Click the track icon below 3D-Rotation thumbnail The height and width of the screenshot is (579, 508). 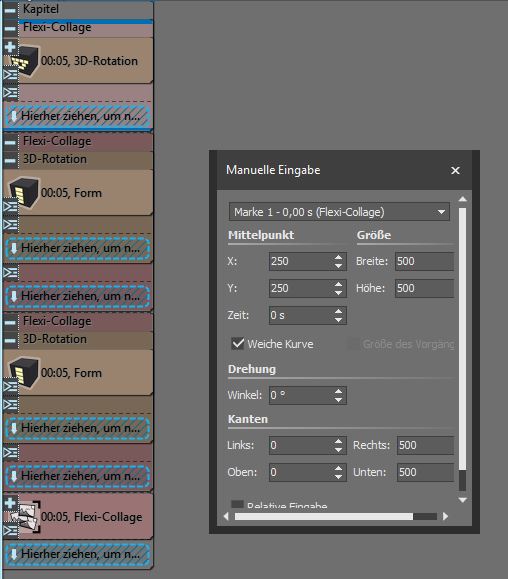tap(10, 75)
